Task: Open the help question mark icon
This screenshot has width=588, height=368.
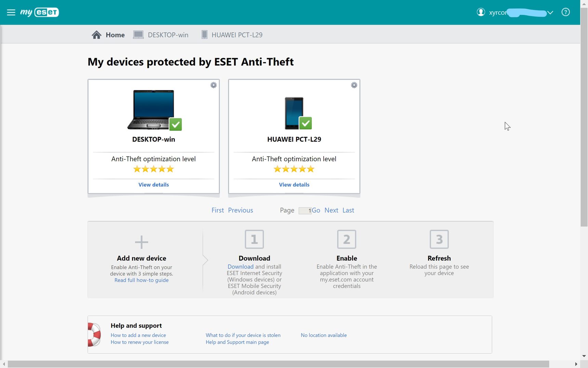Action: point(565,12)
